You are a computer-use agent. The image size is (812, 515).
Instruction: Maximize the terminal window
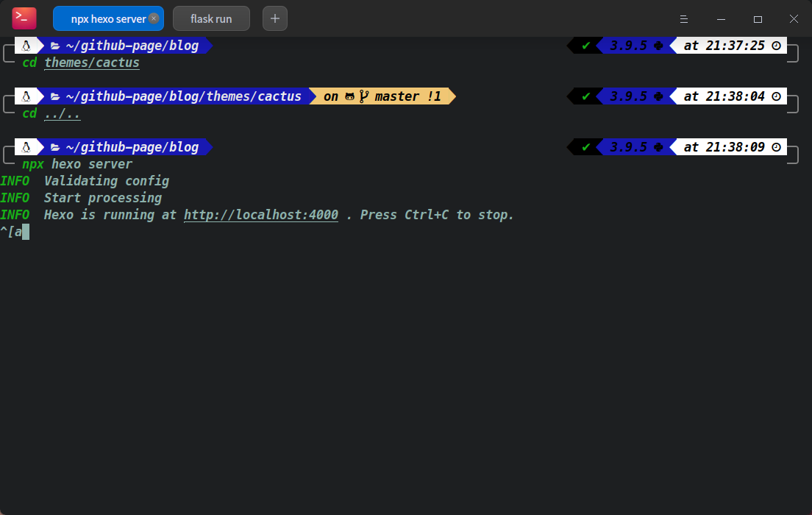click(758, 18)
